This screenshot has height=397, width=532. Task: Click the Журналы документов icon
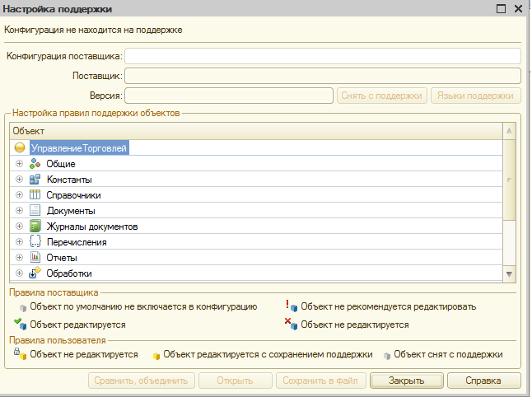coord(35,227)
